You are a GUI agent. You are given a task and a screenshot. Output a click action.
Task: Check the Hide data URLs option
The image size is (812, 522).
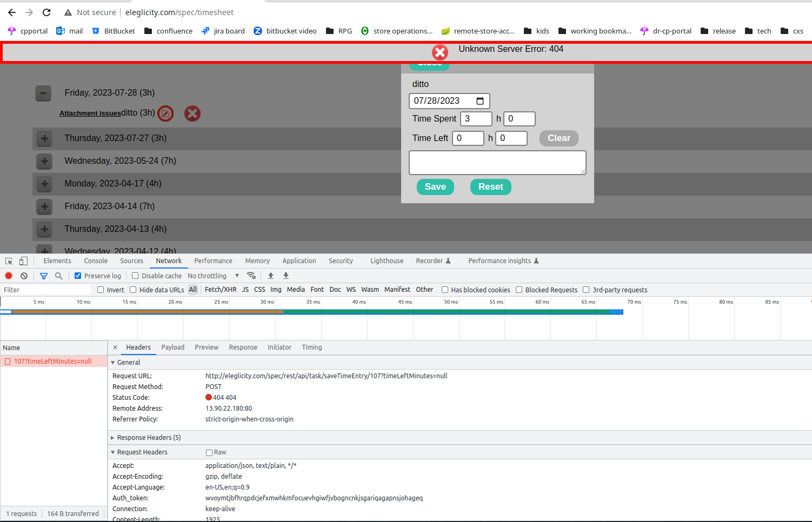pyautogui.click(x=133, y=290)
